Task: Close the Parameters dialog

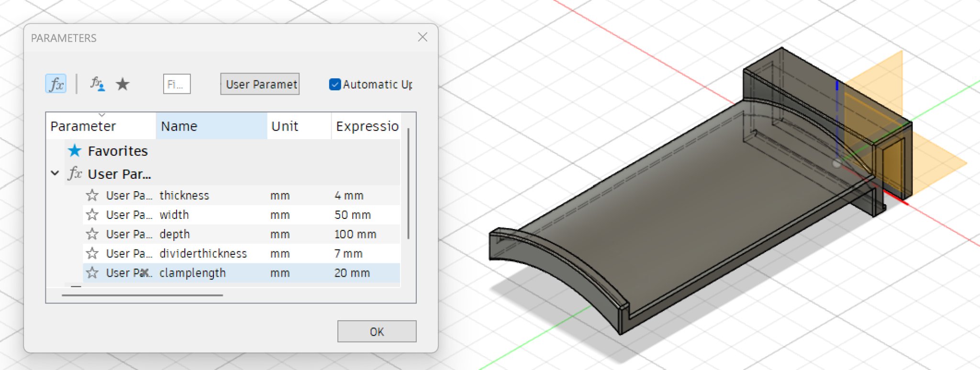Action: point(423,37)
